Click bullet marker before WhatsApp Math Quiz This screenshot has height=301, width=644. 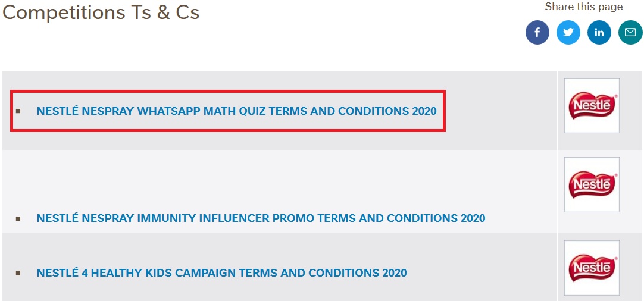[x=18, y=111]
